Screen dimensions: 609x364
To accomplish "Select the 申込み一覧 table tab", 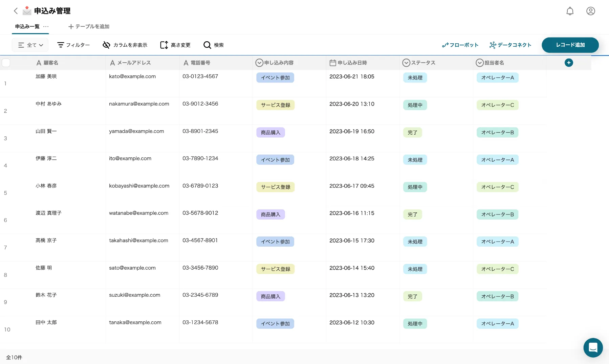I will 27,26.
